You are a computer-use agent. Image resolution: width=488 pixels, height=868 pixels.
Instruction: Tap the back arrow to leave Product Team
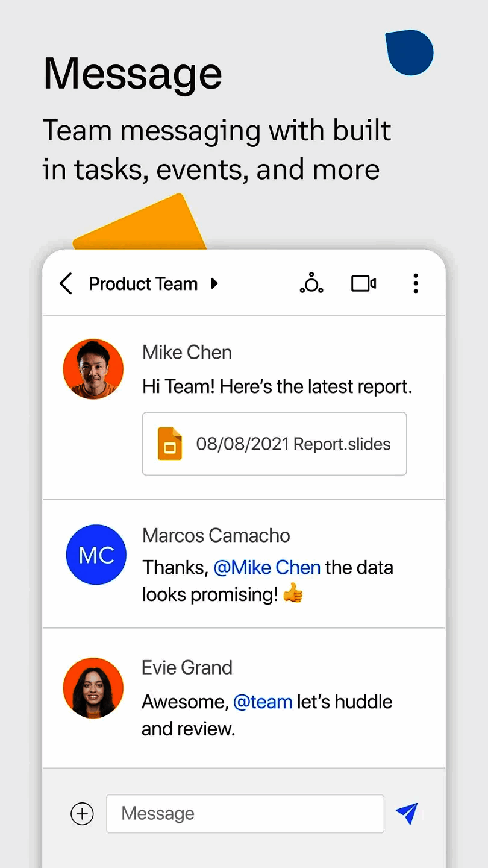tap(66, 283)
